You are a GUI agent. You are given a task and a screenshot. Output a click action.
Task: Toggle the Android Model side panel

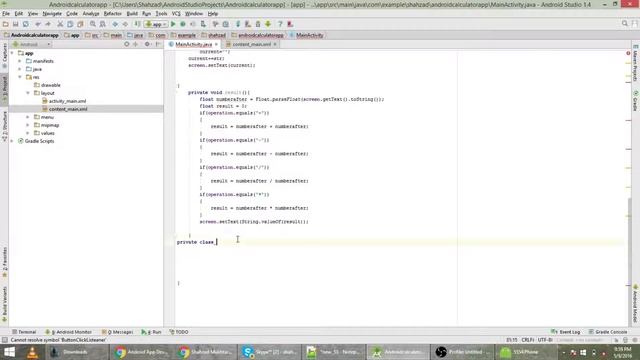point(636,304)
